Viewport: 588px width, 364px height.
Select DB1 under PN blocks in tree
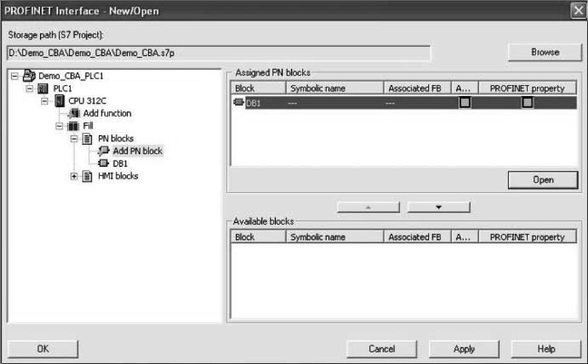(120, 164)
